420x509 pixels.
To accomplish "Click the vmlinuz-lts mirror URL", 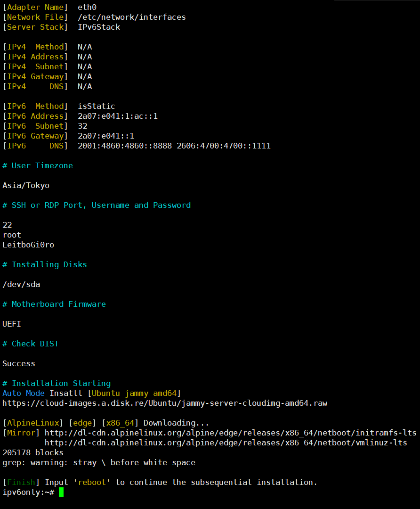I will pos(226,443).
